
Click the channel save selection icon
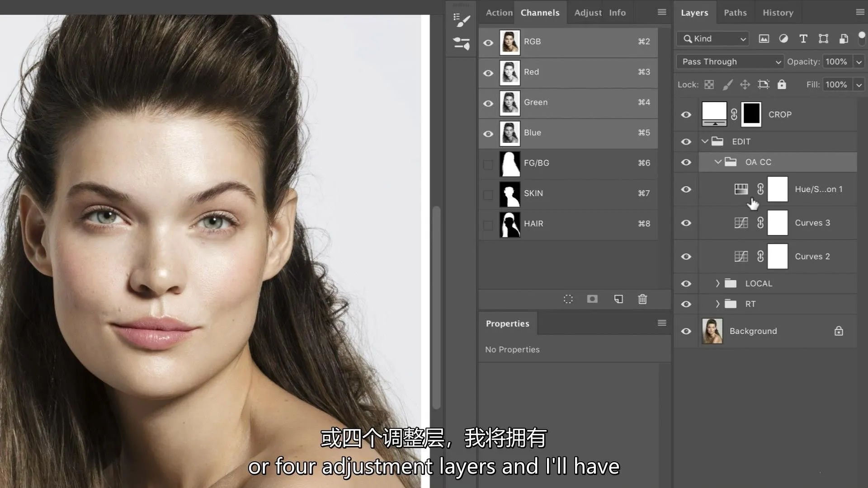click(x=593, y=299)
